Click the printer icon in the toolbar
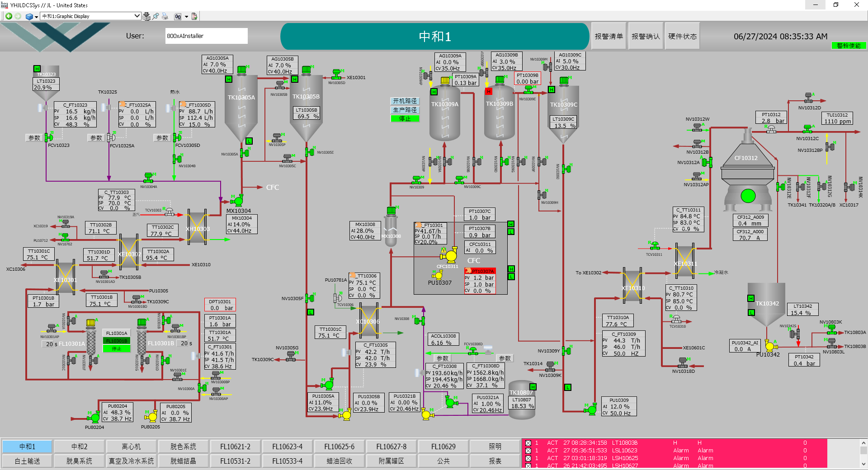 165,16
